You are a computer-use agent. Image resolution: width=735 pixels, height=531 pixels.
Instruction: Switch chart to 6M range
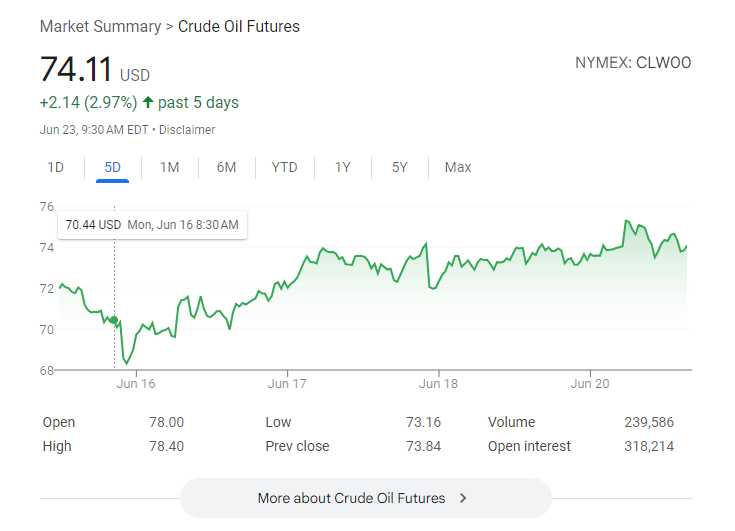226,167
